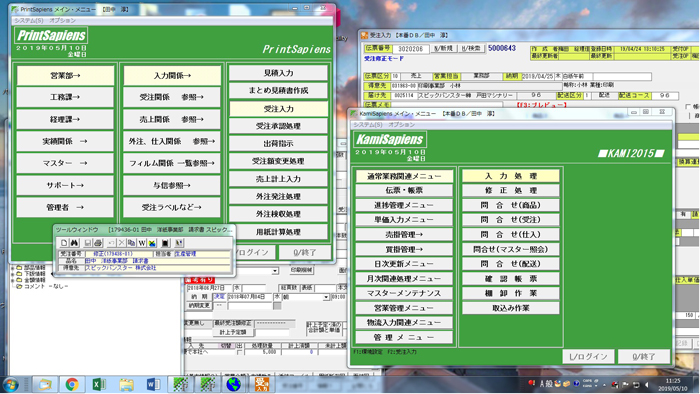Open オプション menu in KamiSapiens window

pos(401,125)
